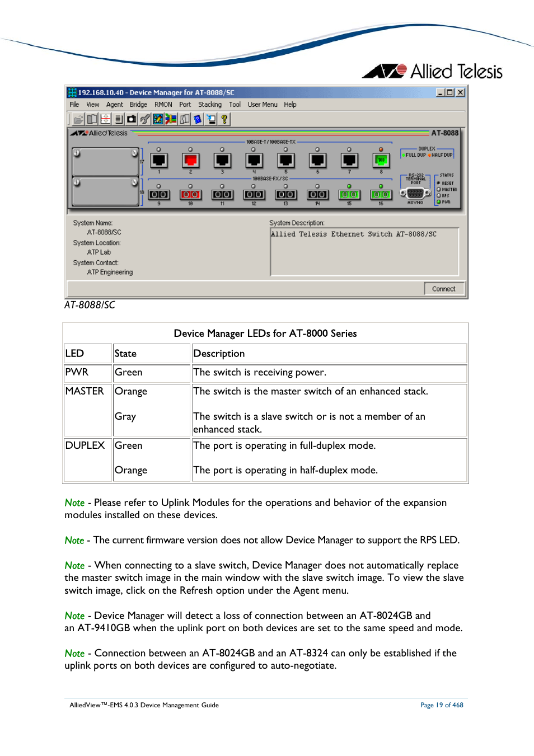Click the Allied Telesis logo on the device panel
534x756 pixels.
click(x=99, y=133)
